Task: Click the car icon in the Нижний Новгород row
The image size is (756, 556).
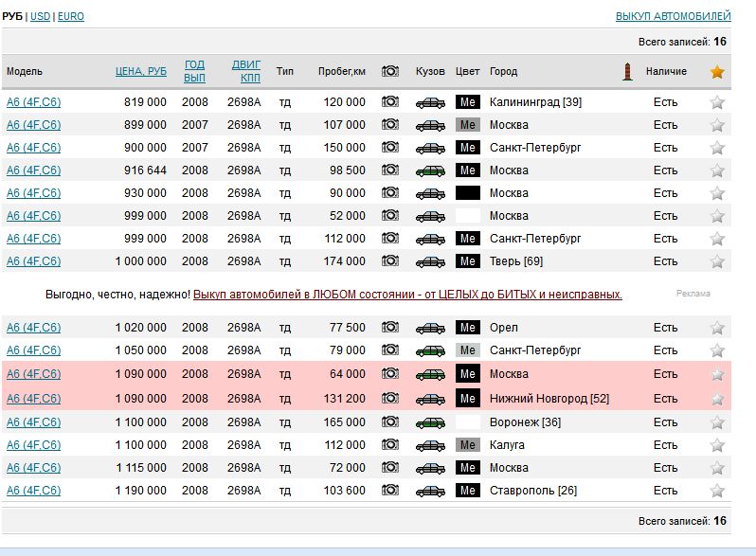Action: [430, 400]
